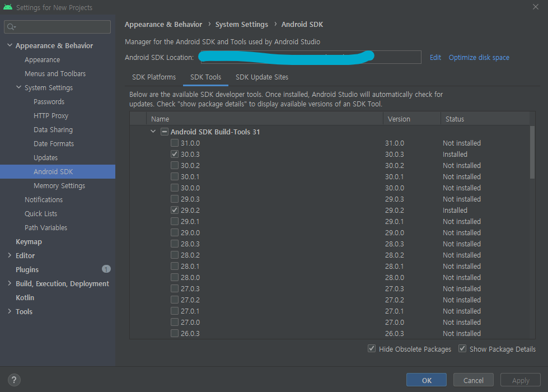Open Keymap settings
This screenshot has width=548, height=392.
[29, 241]
